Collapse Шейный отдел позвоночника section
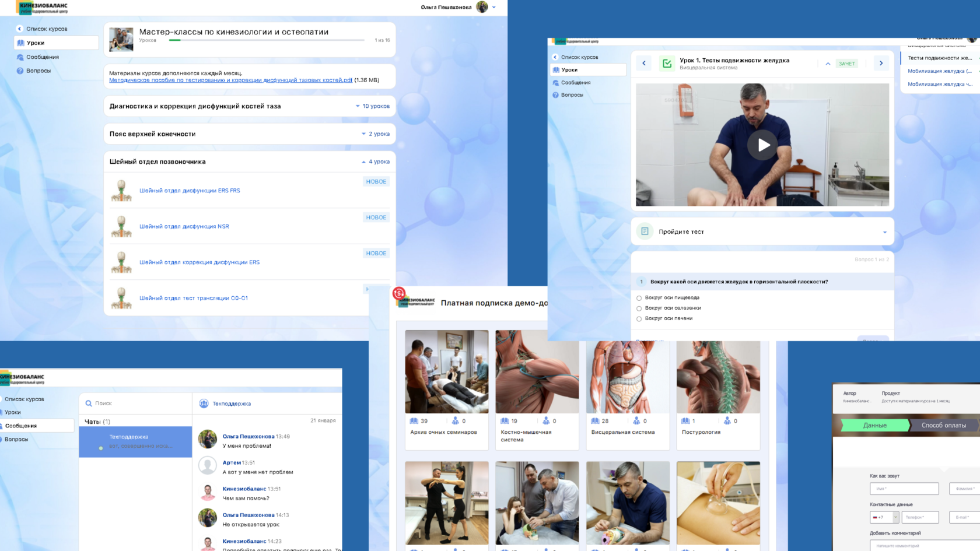The height and width of the screenshot is (551, 980). [375, 162]
